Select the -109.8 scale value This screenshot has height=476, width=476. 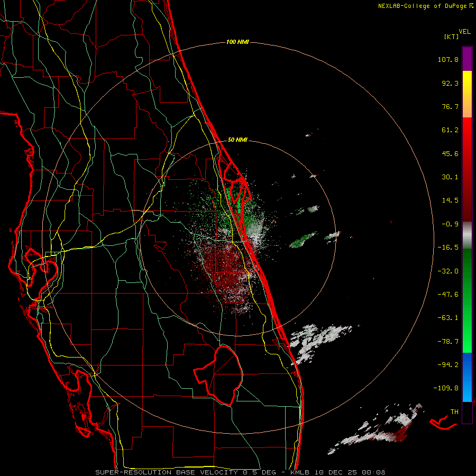446,388
